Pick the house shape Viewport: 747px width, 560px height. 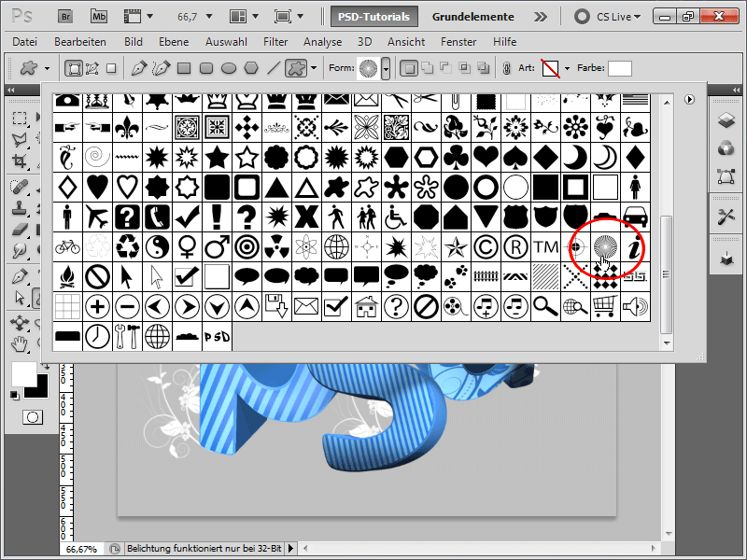point(366,307)
